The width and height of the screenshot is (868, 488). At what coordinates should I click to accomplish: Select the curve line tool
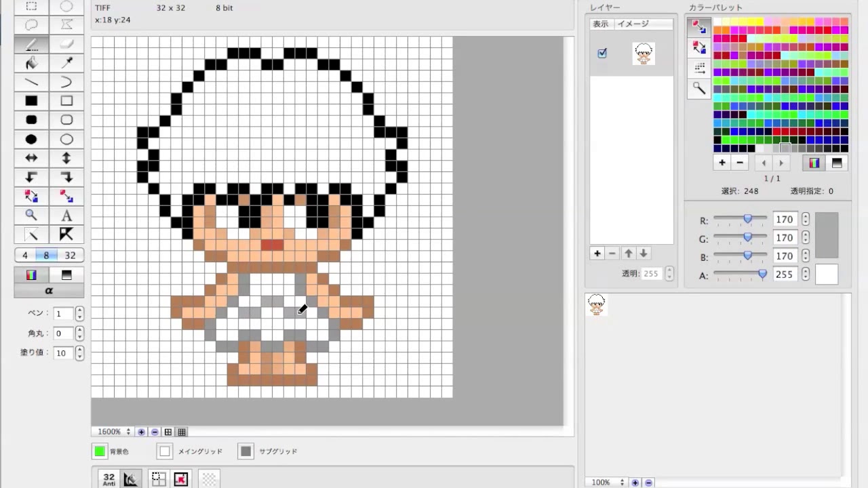point(66,82)
